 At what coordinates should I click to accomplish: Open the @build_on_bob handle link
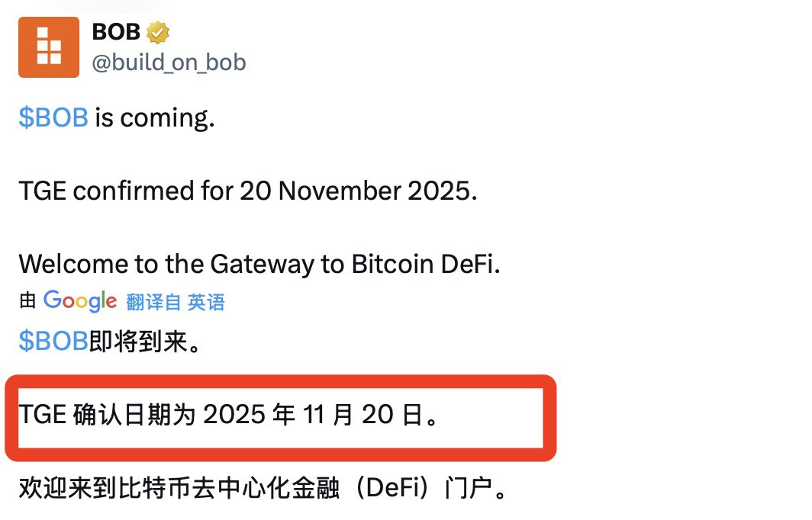pos(169,63)
